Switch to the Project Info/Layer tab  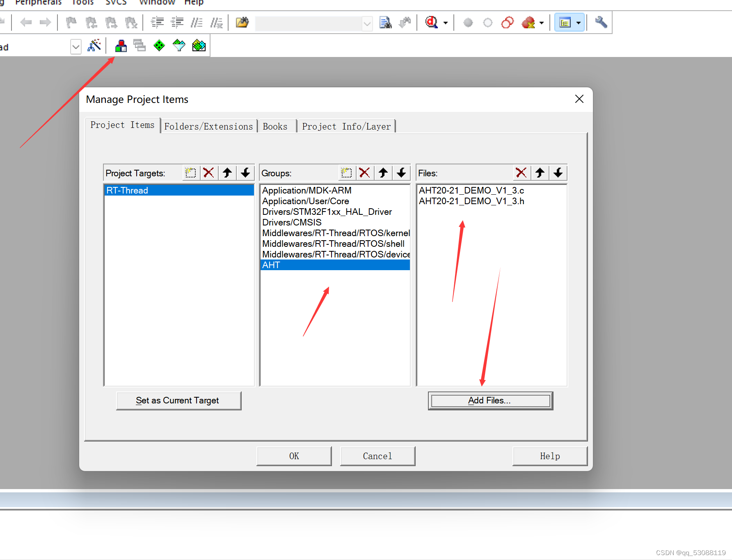[x=346, y=126]
